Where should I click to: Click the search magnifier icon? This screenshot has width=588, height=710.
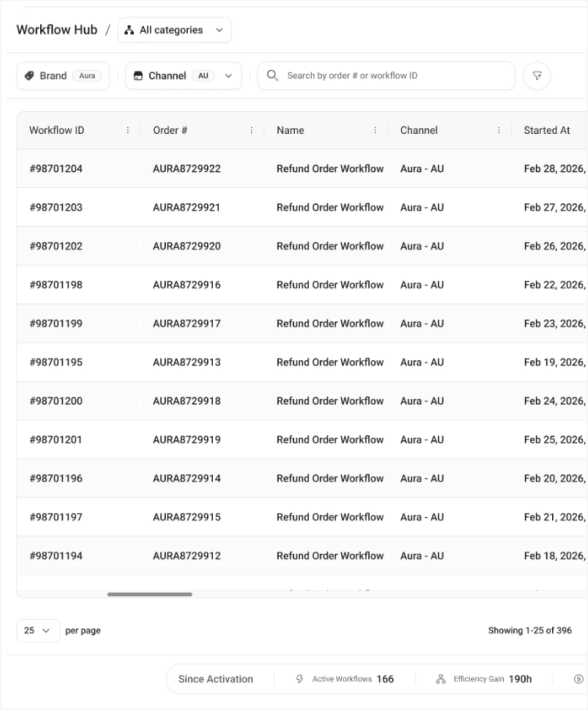tap(272, 76)
